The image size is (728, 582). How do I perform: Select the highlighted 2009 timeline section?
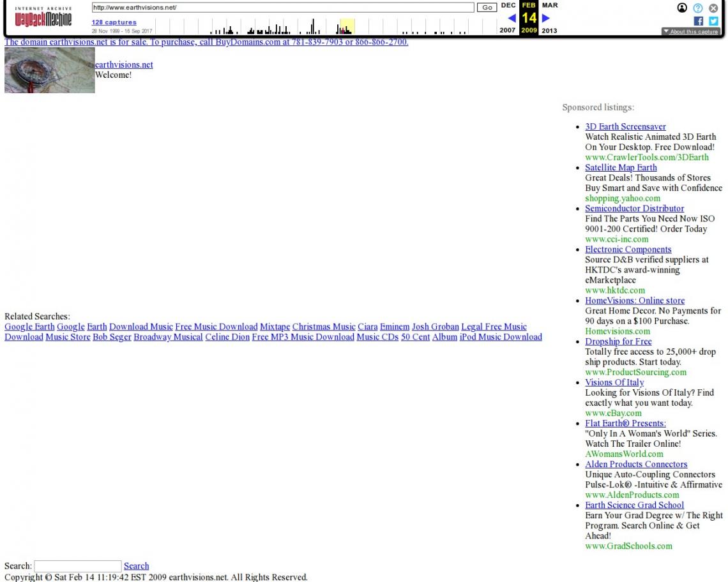pyautogui.click(x=347, y=26)
